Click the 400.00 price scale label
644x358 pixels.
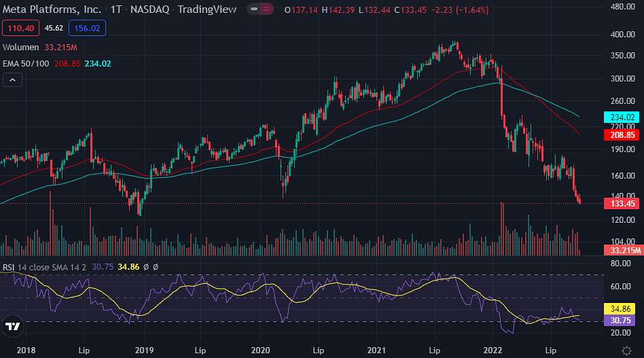pyautogui.click(x=623, y=35)
